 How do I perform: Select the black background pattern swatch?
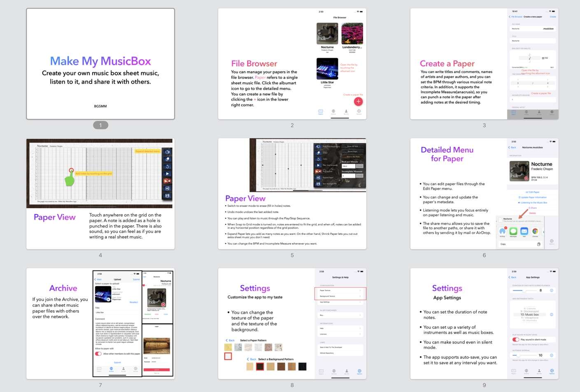tap(303, 366)
